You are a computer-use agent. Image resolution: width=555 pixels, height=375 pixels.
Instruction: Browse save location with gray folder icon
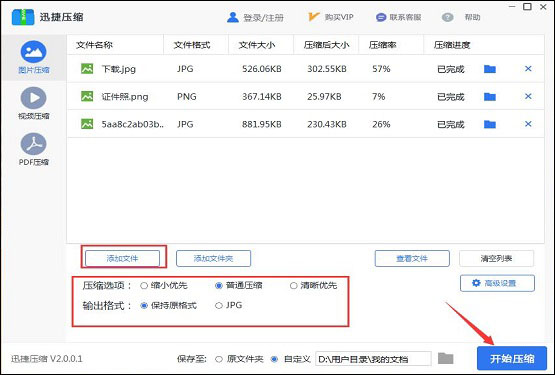pos(445,358)
